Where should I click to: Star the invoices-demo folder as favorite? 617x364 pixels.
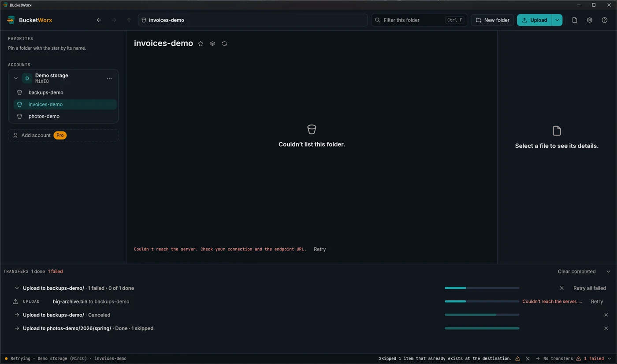[x=201, y=44]
